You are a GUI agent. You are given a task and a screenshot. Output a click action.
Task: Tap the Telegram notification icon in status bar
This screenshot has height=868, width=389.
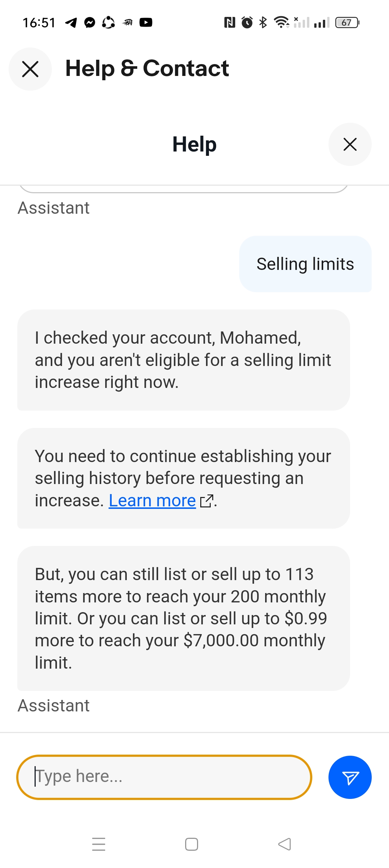click(71, 23)
